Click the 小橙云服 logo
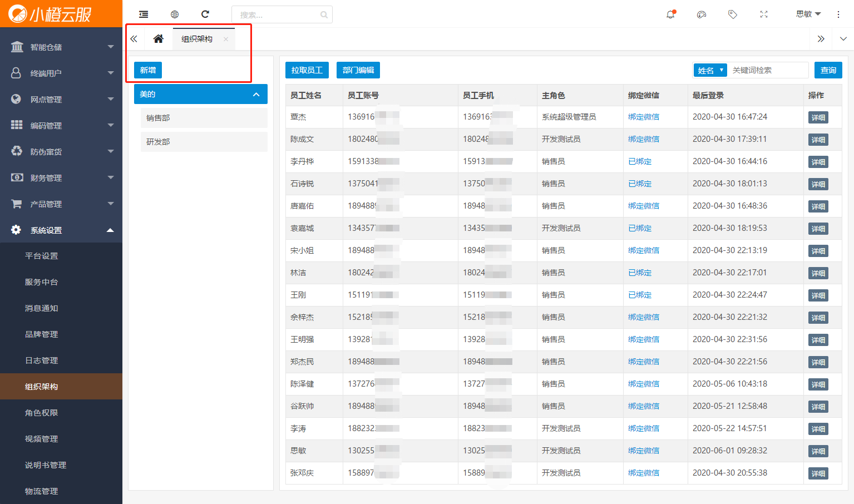 pos(50,14)
